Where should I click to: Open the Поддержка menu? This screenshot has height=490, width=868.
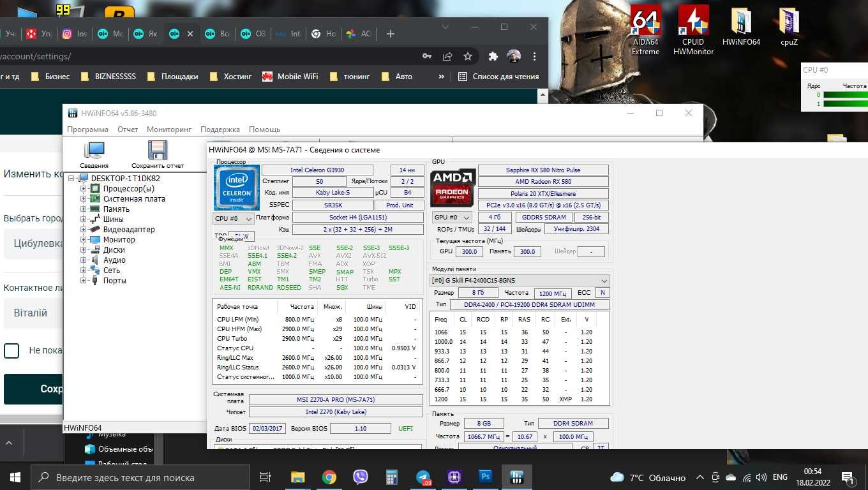[220, 130]
